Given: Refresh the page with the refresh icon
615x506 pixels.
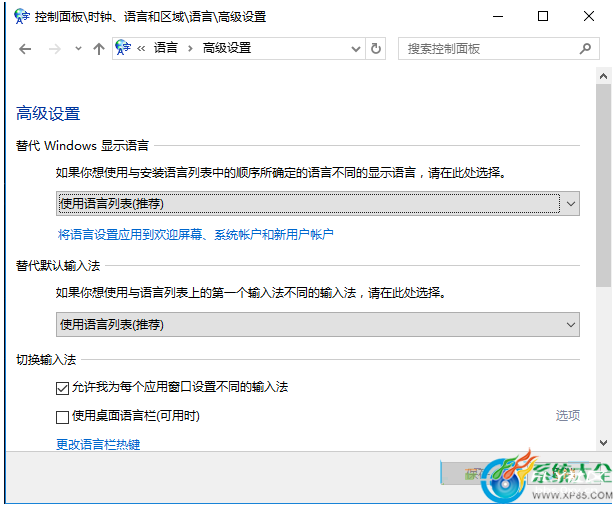Looking at the screenshot, I should click(x=376, y=49).
